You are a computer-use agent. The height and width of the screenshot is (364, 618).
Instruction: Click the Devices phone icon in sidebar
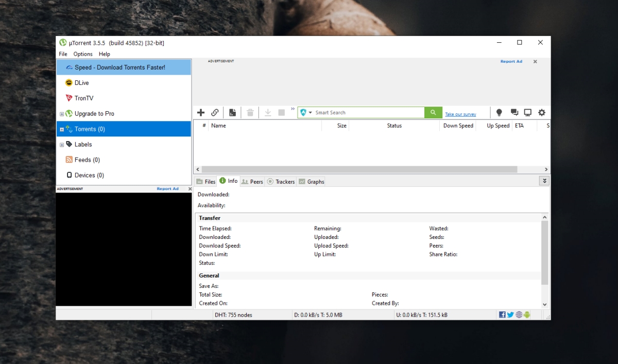[x=69, y=176]
